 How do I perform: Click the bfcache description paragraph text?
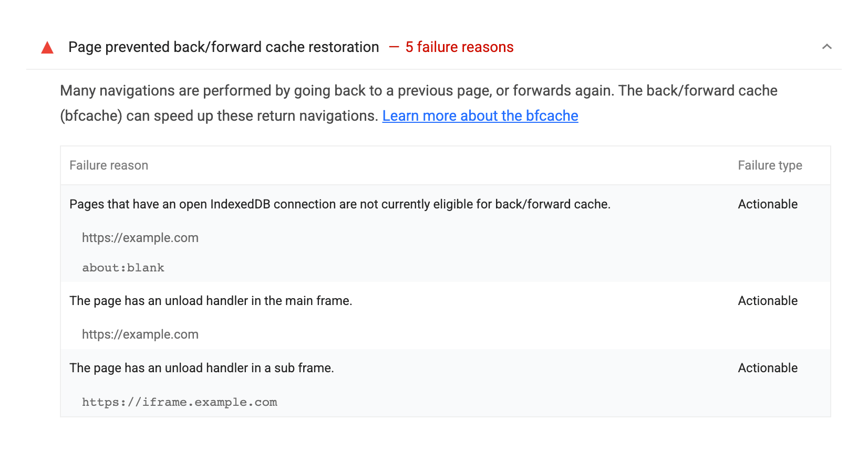click(418, 91)
